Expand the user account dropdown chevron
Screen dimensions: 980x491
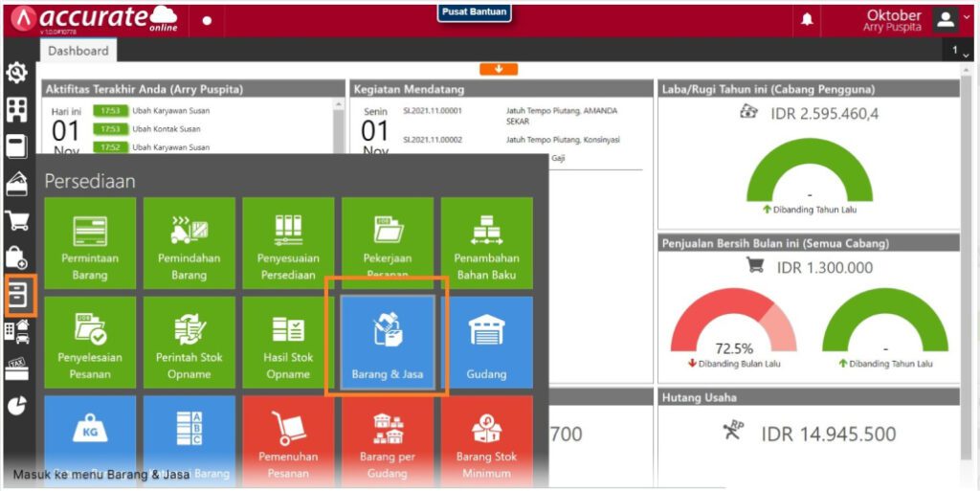coord(969,18)
